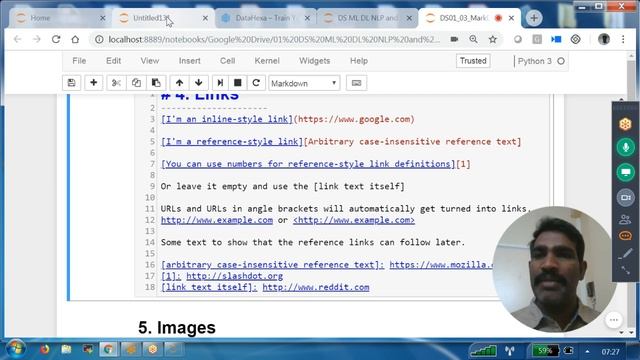This screenshot has width=640, height=360.
Task: Open participants icon in recorder panel
Action: [x=625, y=220]
